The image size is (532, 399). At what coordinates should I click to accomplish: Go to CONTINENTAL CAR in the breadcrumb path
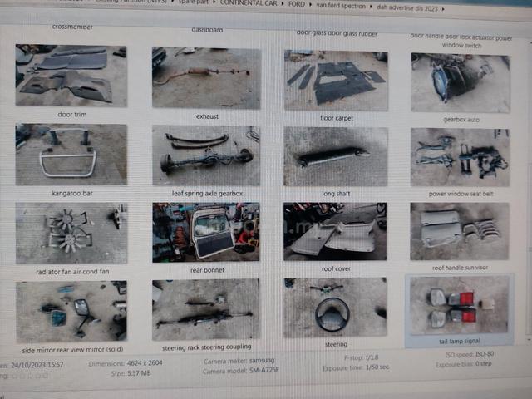click(x=249, y=3)
